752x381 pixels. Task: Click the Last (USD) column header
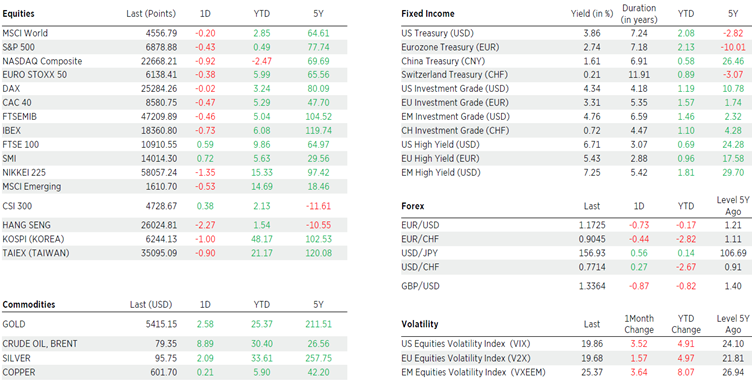pyautogui.click(x=151, y=305)
